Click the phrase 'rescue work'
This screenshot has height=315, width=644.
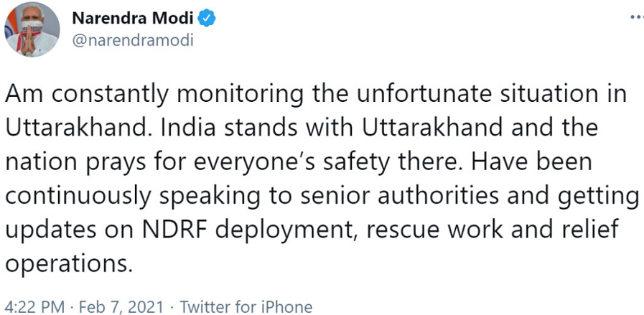(x=434, y=231)
